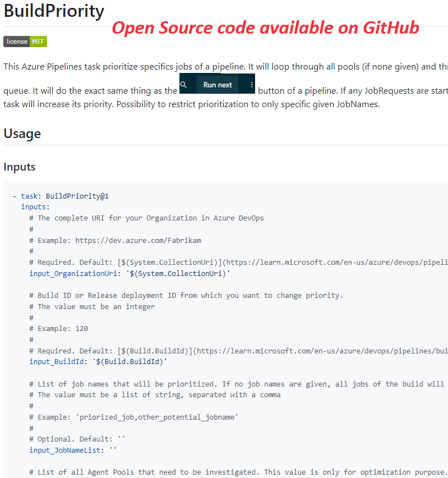Click the 'Build ID or Release deployment ID' comment
Screen dimensions: 448x478
[x=186, y=296]
